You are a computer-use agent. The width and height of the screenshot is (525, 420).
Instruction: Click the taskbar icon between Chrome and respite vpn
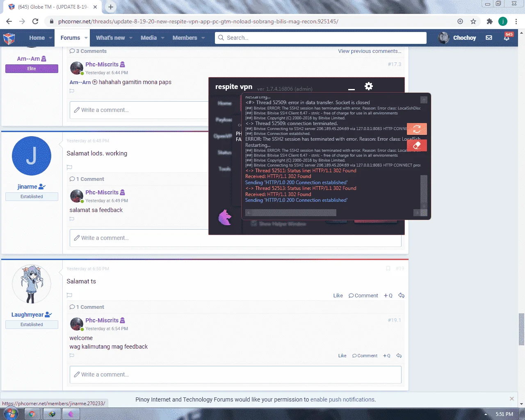click(52, 414)
